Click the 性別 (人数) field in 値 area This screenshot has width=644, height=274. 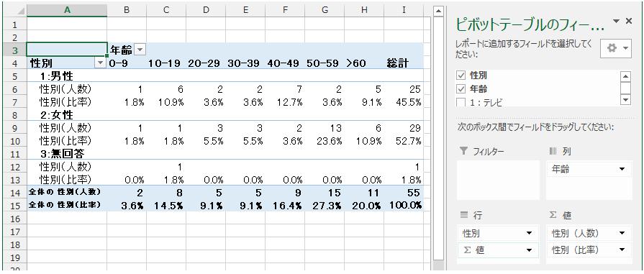589,233
